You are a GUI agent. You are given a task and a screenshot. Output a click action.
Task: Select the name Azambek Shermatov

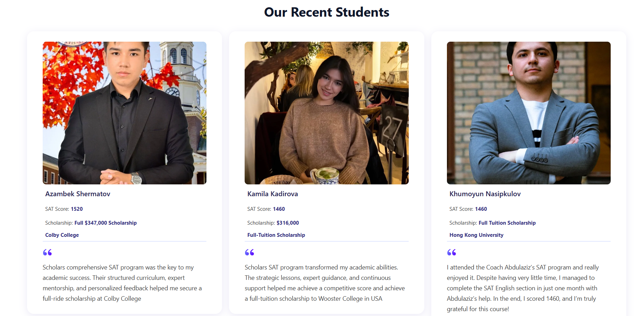point(78,194)
